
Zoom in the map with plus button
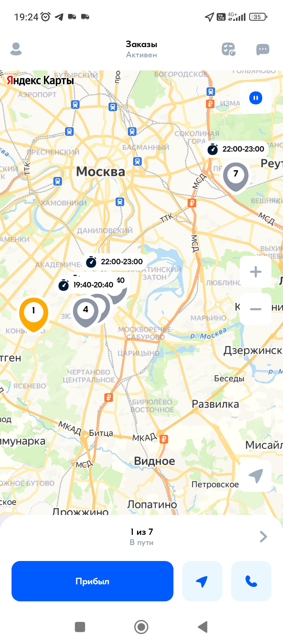click(255, 272)
